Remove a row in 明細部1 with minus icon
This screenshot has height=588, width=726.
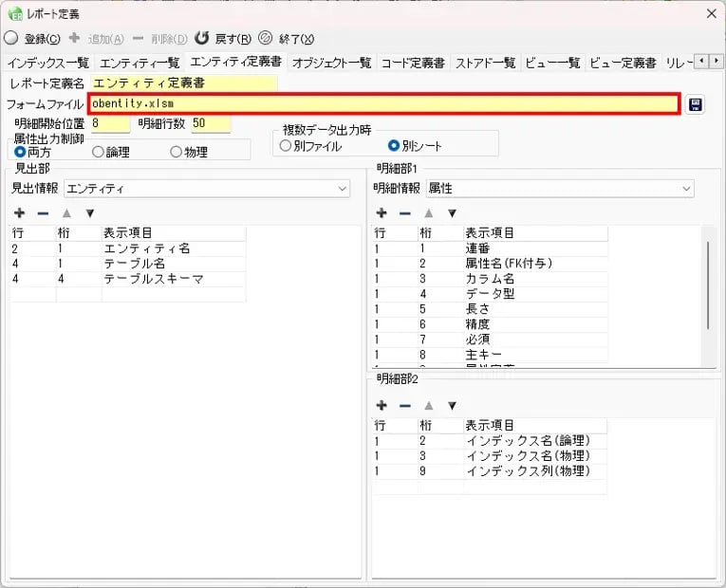tap(405, 213)
